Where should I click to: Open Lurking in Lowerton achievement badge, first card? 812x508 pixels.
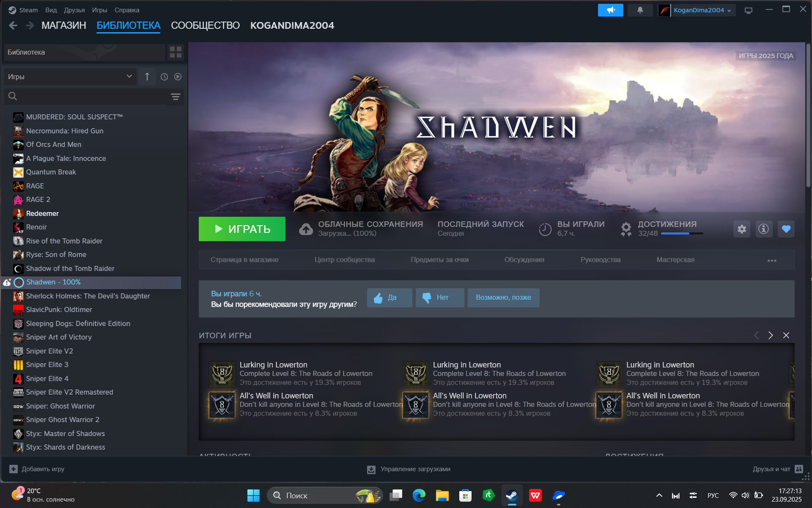tap(222, 374)
